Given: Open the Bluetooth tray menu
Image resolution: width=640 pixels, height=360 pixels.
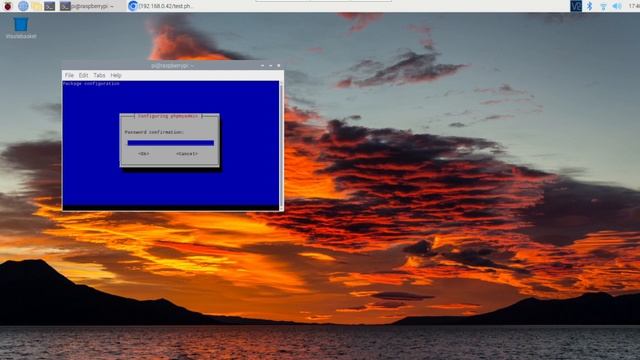Looking at the screenshot, I should pyautogui.click(x=589, y=6).
